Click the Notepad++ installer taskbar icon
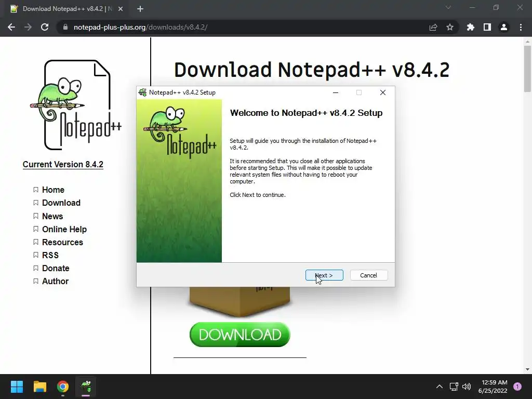The image size is (532, 399). (x=86, y=387)
